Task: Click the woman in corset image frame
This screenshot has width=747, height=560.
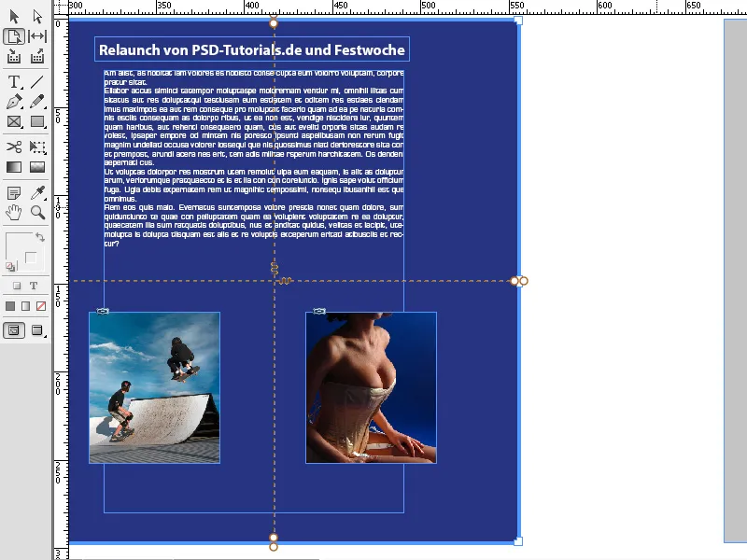Action: tap(371, 387)
